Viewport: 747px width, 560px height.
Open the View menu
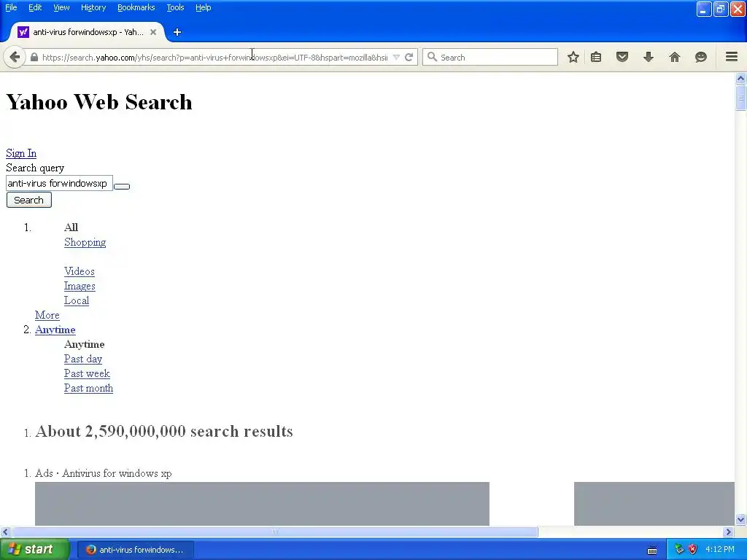[x=61, y=7]
